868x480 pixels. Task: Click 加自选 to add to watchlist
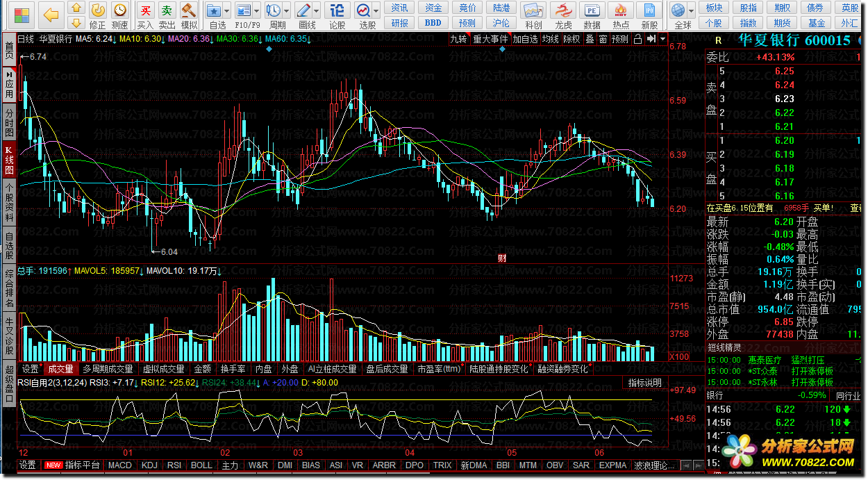tap(526, 40)
